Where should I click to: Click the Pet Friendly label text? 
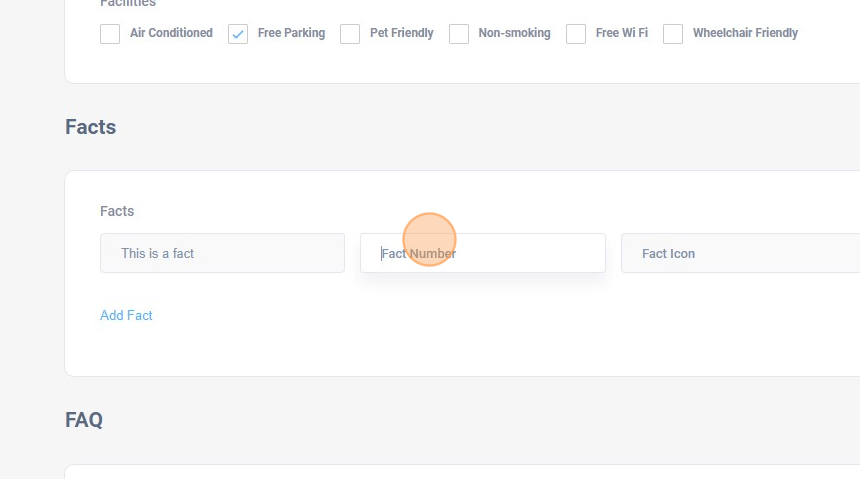[401, 33]
